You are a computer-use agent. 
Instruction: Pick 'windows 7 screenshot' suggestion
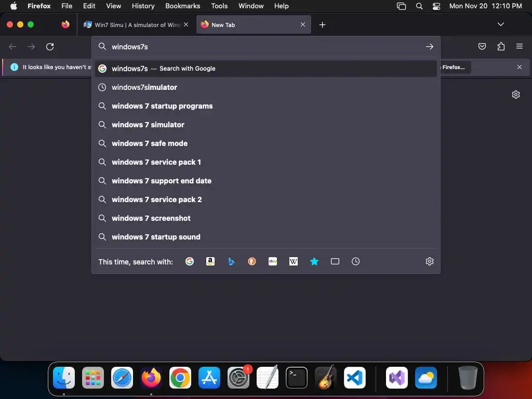[x=265, y=218]
